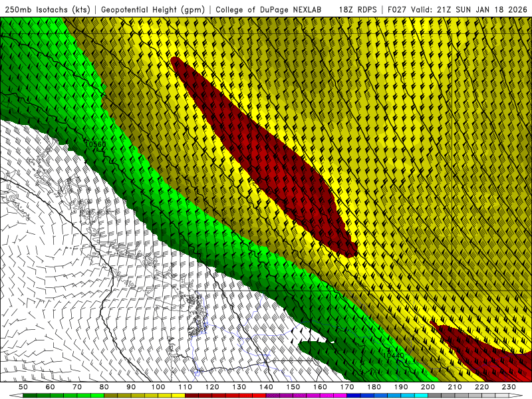
Task: Click the 'Geopotential Height (gpm)' header label
Action: (x=153, y=9)
